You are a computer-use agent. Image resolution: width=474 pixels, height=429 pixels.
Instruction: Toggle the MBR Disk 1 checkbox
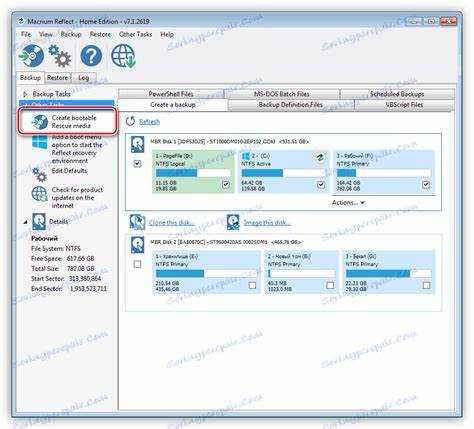point(137,164)
